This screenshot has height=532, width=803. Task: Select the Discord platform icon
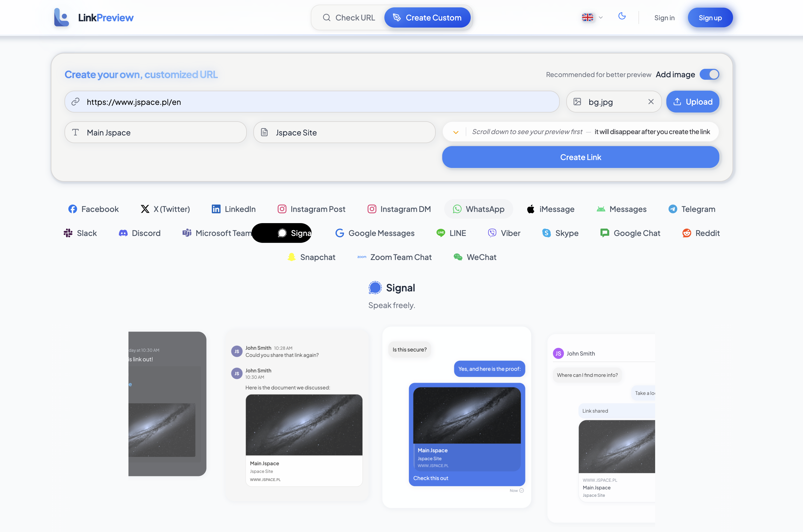click(139, 233)
